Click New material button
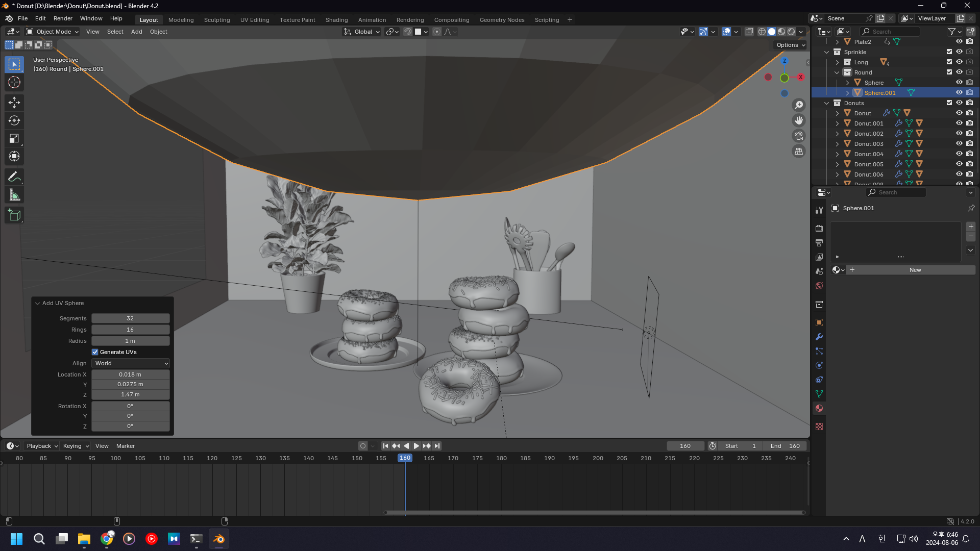 [x=915, y=270]
